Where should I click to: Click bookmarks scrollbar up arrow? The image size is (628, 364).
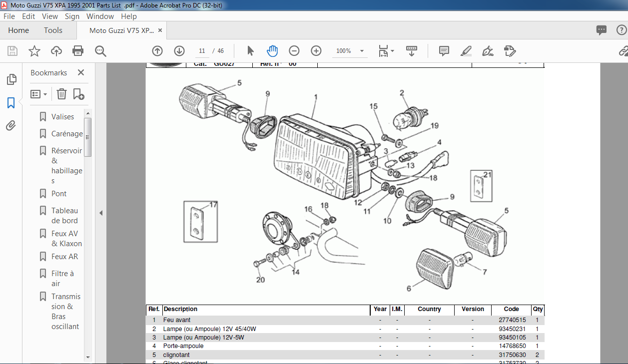88,113
